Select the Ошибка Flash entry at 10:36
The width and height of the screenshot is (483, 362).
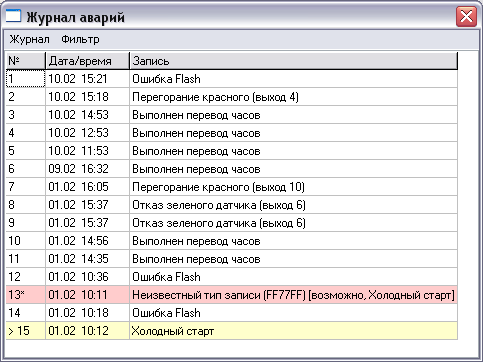(x=232, y=277)
